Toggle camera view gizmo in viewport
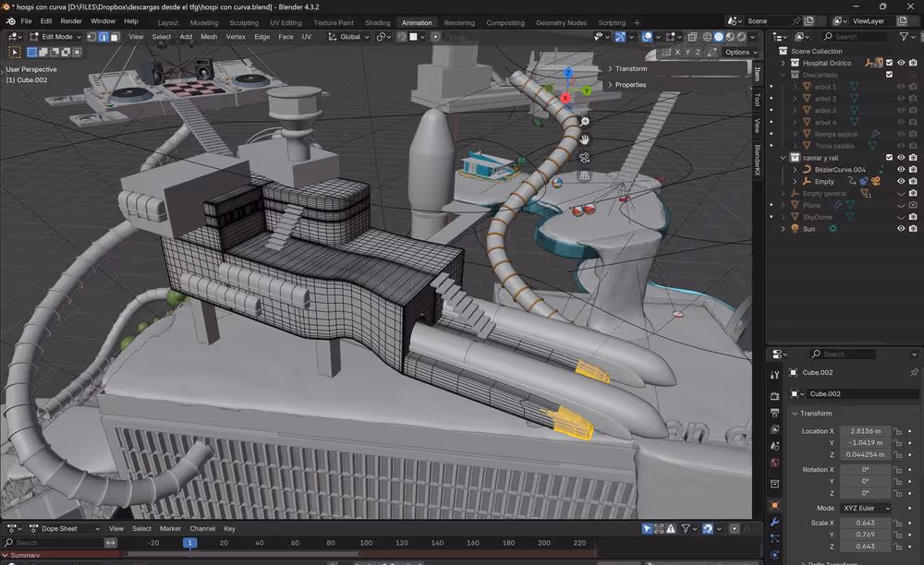The image size is (924, 565). click(584, 158)
